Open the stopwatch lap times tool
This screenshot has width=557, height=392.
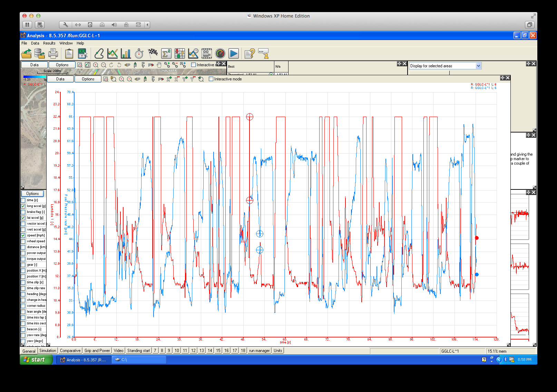point(139,53)
